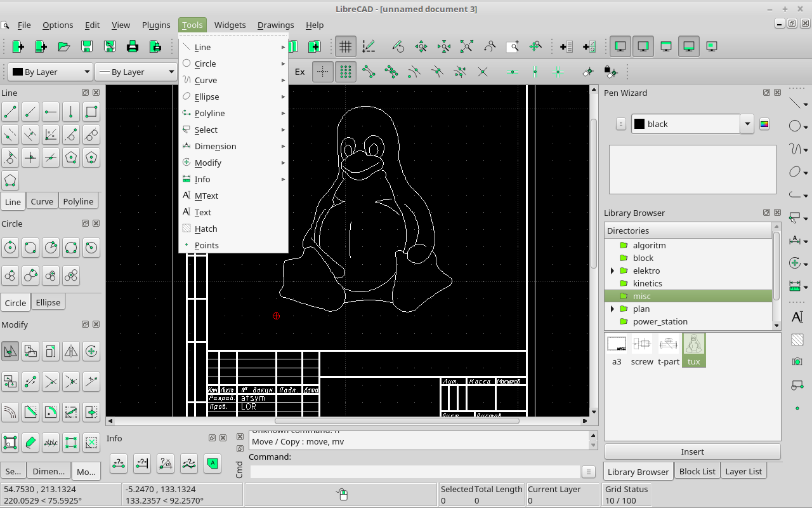Expand the plan folder in Directories
The image size is (812, 508).
pyautogui.click(x=612, y=309)
